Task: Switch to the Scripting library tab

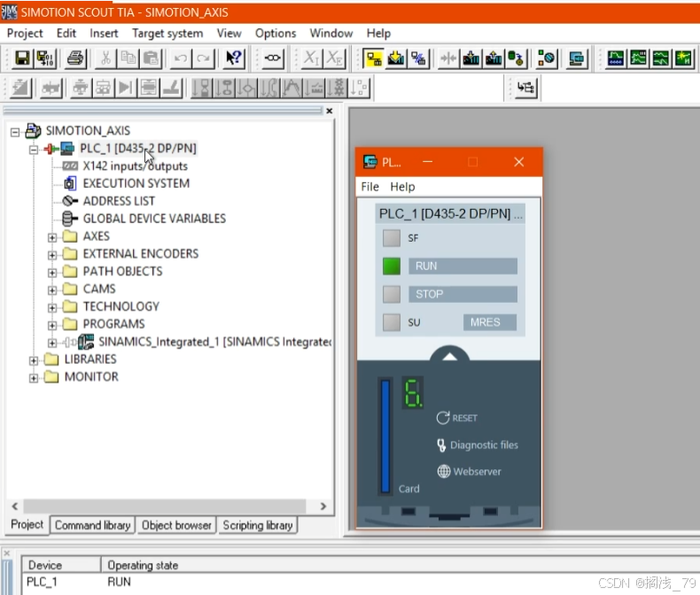Action: (x=258, y=525)
